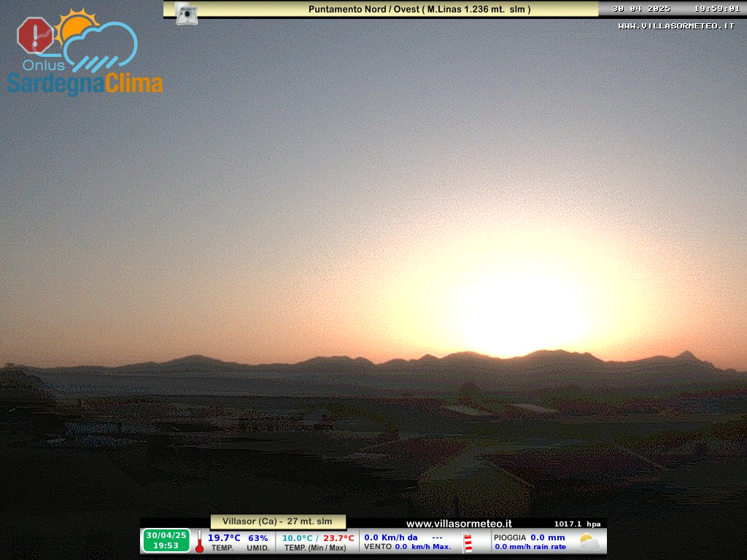Click the red warning stop-sign icon

pos(35,35)
